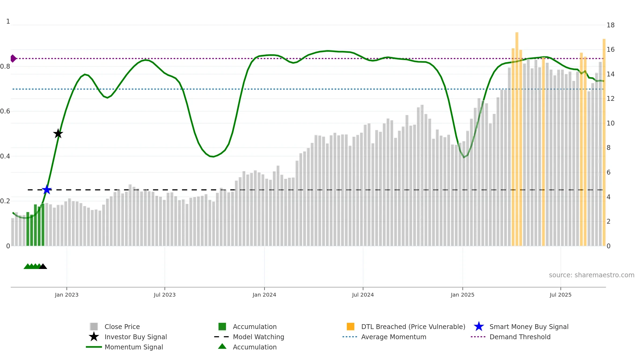The width and height of the screenshot is (644, 362).
Task: Click the Jul 2025 axis label
Action: click(561, 295)
